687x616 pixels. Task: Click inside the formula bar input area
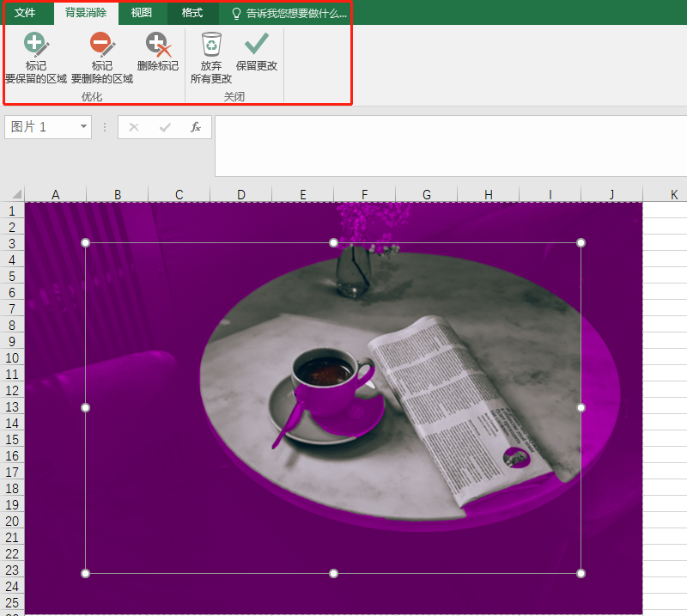(x=451, y=146)
